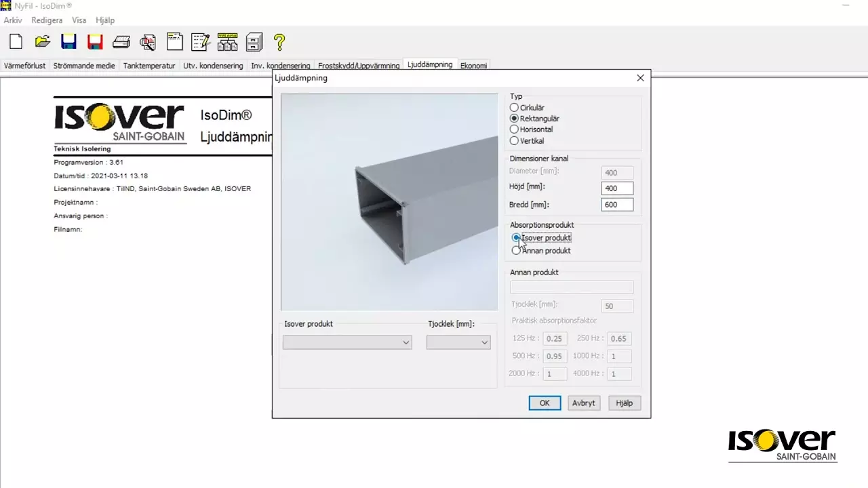Image resolution: width=868 pixels, height=488 pixels.
Task: Open the Tjocklek [mm] dropdown
Action: pos(458,342)
